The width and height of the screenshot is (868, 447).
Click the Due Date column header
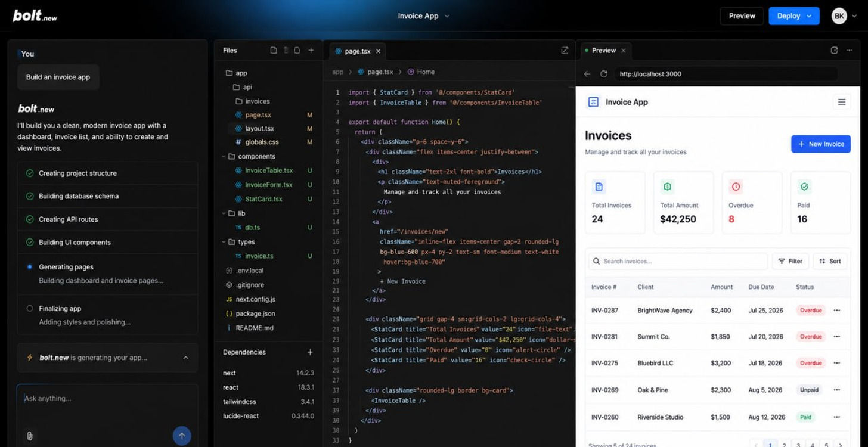(761, 287)
